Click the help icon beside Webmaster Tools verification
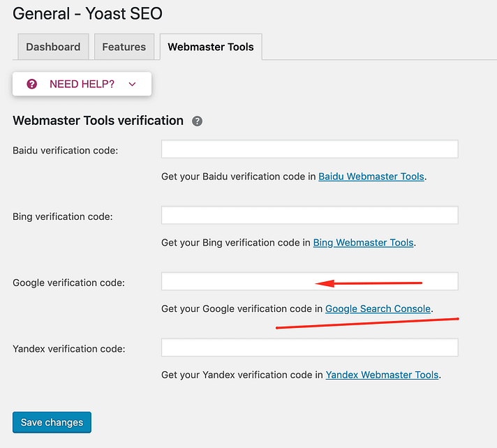This screenshot has width=497, height=448. click(x=197, y=121)
